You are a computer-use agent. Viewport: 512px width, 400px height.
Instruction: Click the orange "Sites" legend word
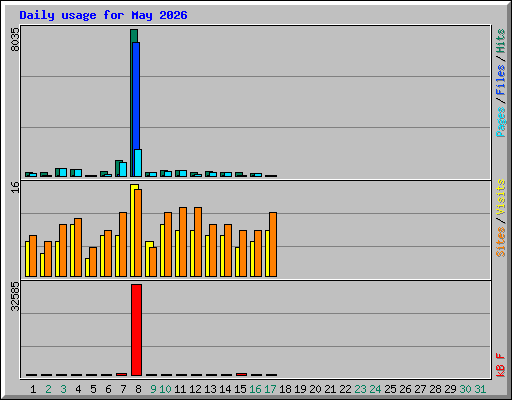501,242
